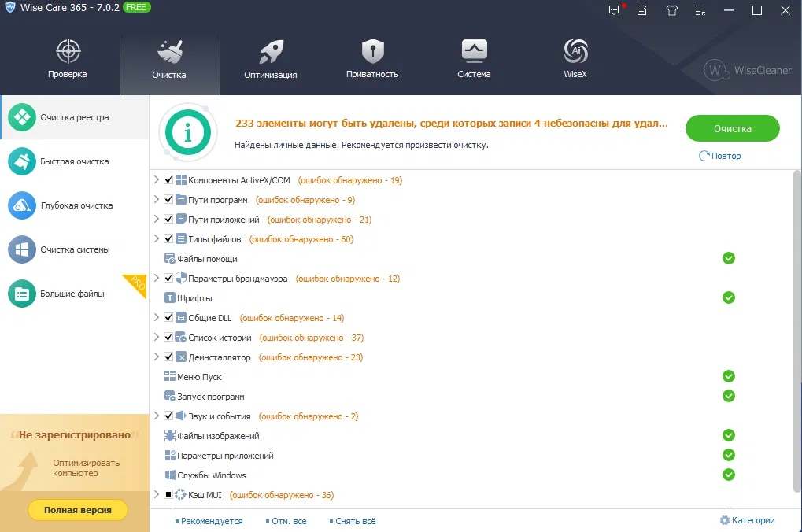The width and height of the screenshot is (802, 532).
Task: Click the Файлы помощи category icon
Action: (170, 259)
